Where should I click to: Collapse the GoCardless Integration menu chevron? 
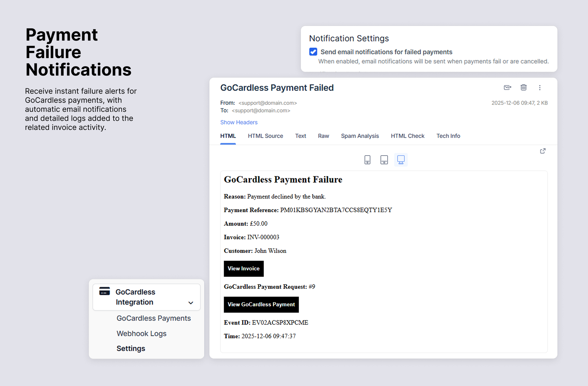pyautogui.click(x=191, y=303)
